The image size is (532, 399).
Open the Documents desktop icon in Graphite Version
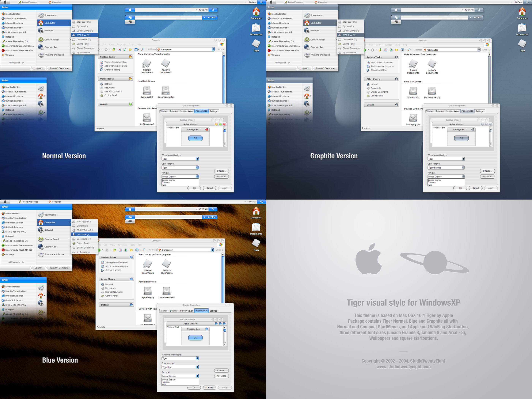522,29
